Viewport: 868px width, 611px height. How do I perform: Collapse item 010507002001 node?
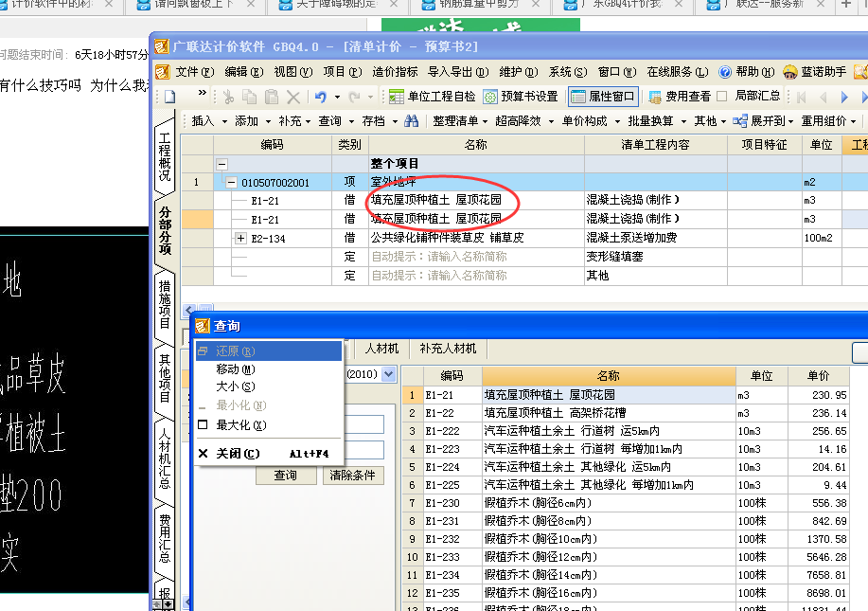(231, 182)
